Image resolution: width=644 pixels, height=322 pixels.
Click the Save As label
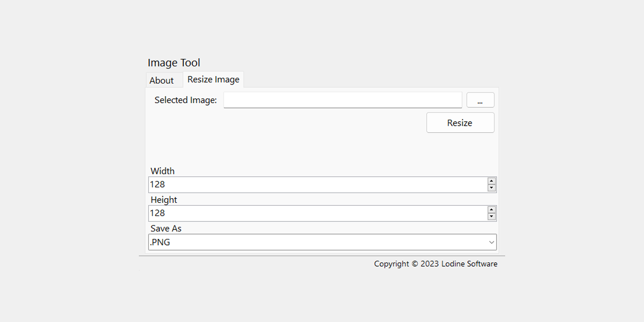pos(166,228)
